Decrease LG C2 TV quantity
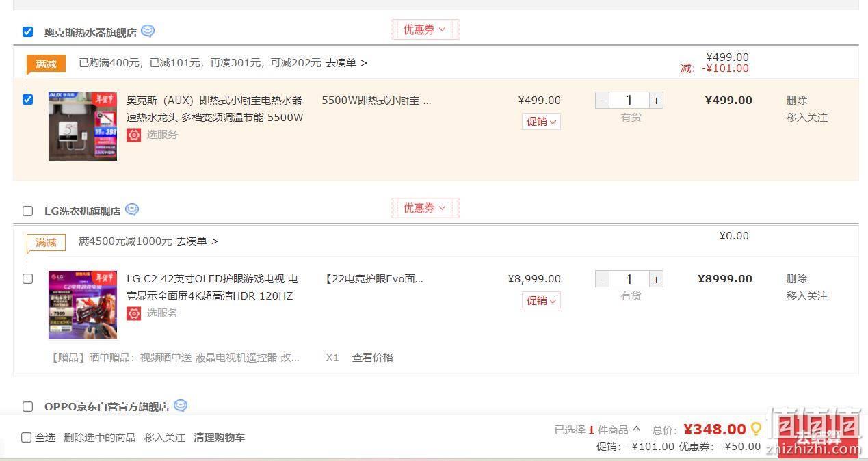Image resolution: width=868 pixels, height=461 pixels. pos(602,279)
